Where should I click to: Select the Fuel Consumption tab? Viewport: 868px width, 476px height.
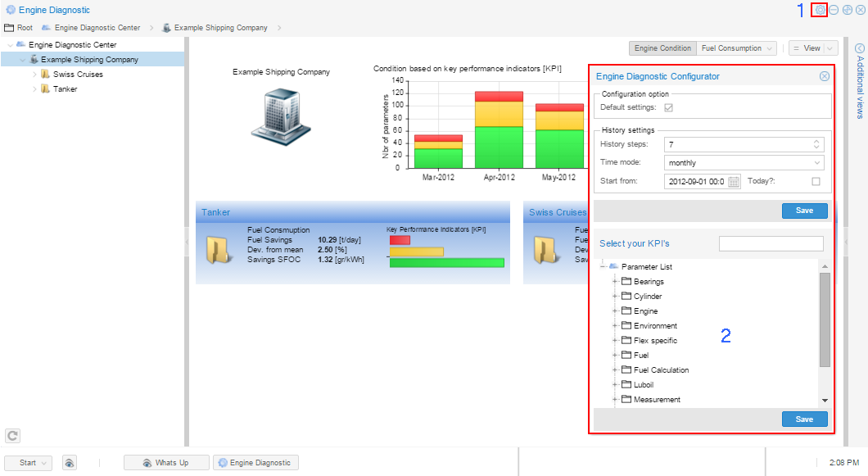[x=731, y=48]
